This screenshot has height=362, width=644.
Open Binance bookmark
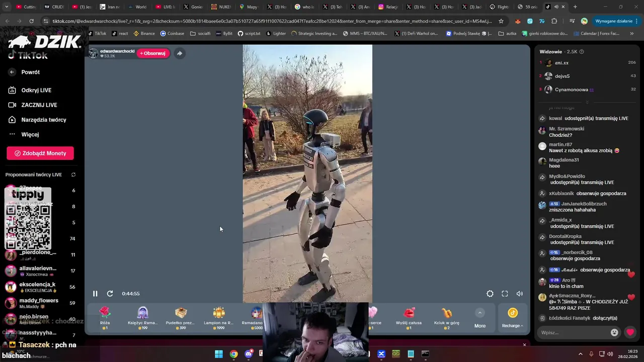[144, 34]
